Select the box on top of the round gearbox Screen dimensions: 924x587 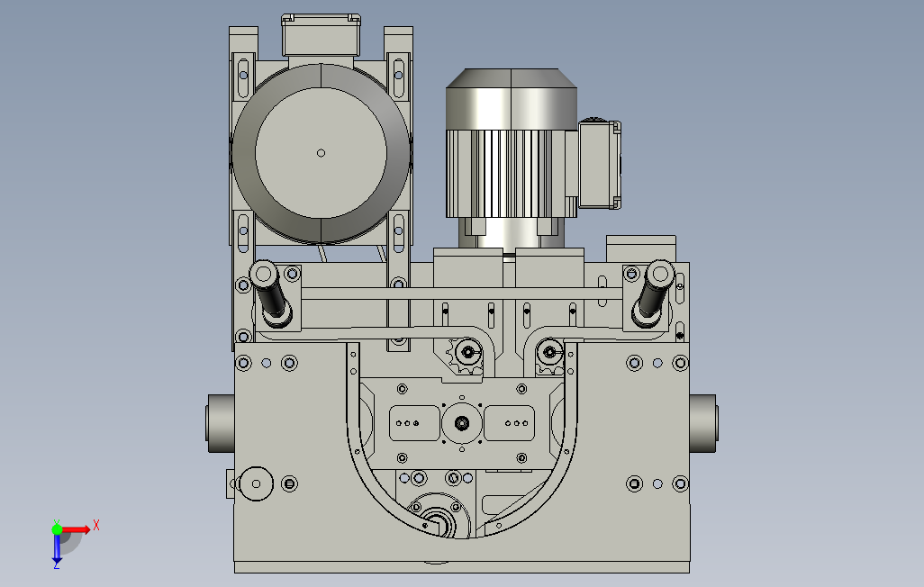(x=322, y=35)
